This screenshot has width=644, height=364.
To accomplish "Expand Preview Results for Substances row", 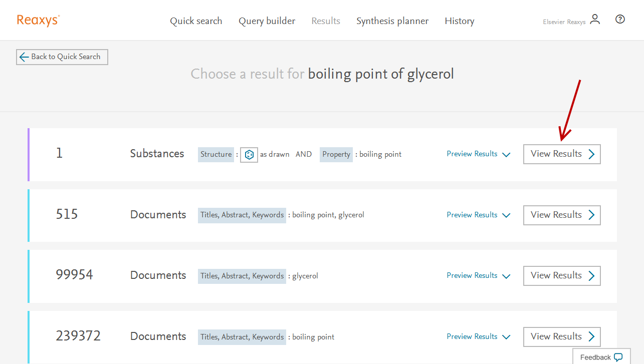I will pos(478,154).
